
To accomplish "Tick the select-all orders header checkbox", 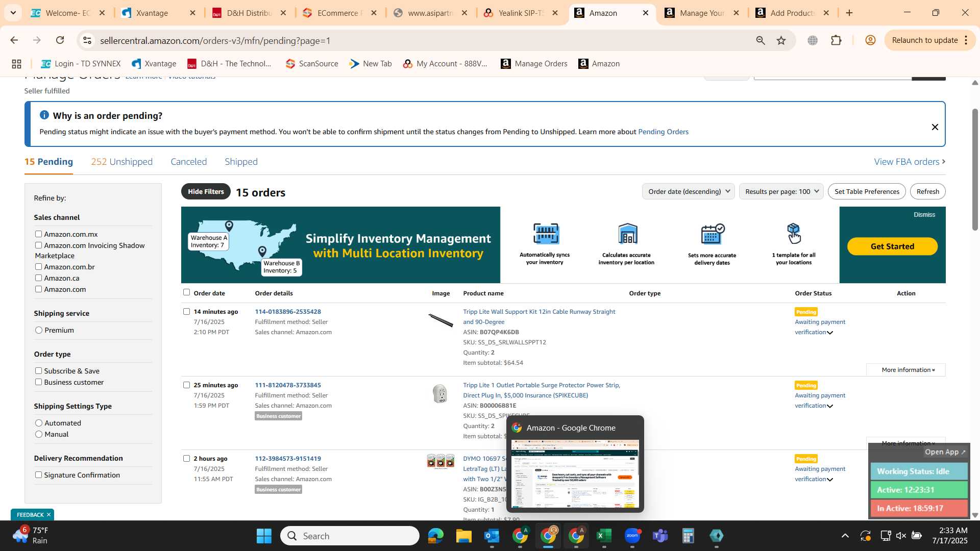I will [187, 292].
